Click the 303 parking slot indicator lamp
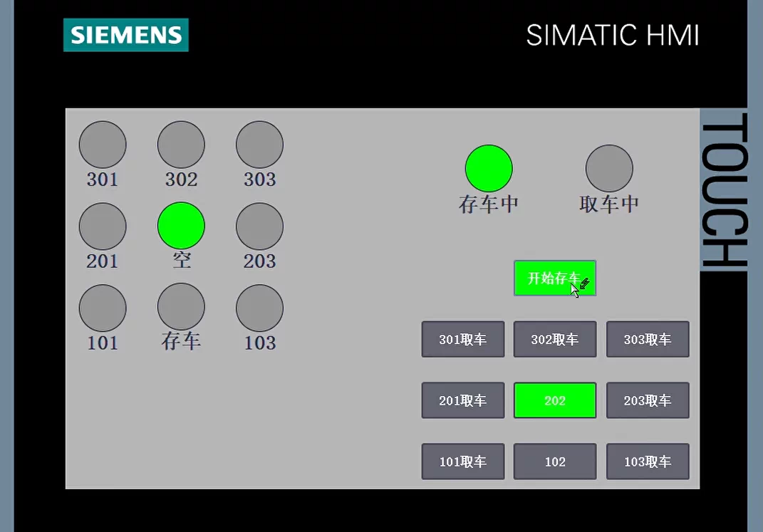This screenshot has width=763, height=532. pyautogui.click(x=259, y=143)
